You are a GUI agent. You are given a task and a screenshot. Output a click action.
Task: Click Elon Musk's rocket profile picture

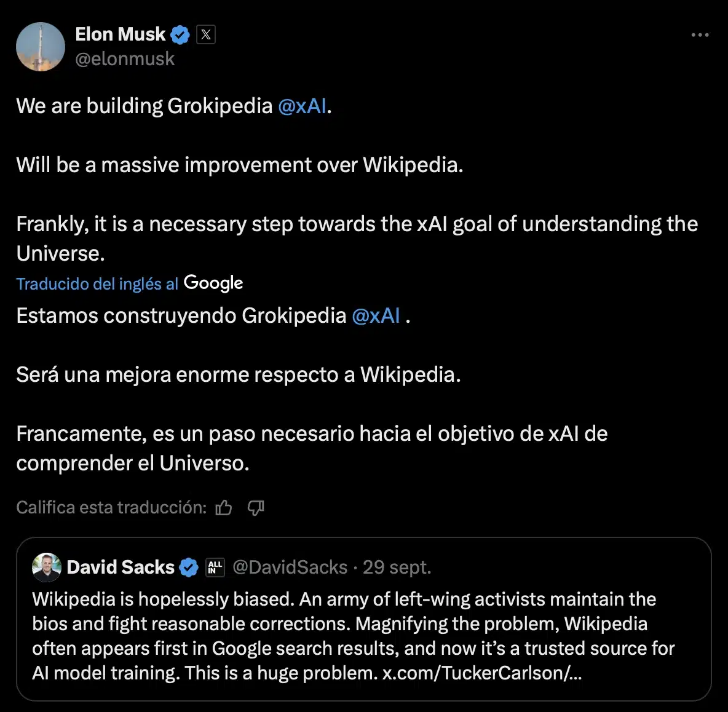[40, 47]
